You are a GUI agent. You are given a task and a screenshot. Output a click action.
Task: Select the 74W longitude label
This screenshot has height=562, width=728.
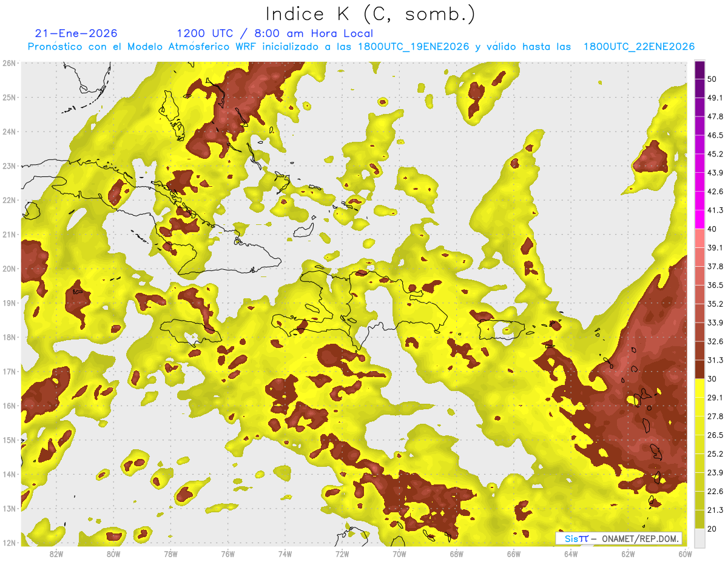pyautogui.click(x=285, y=554)
